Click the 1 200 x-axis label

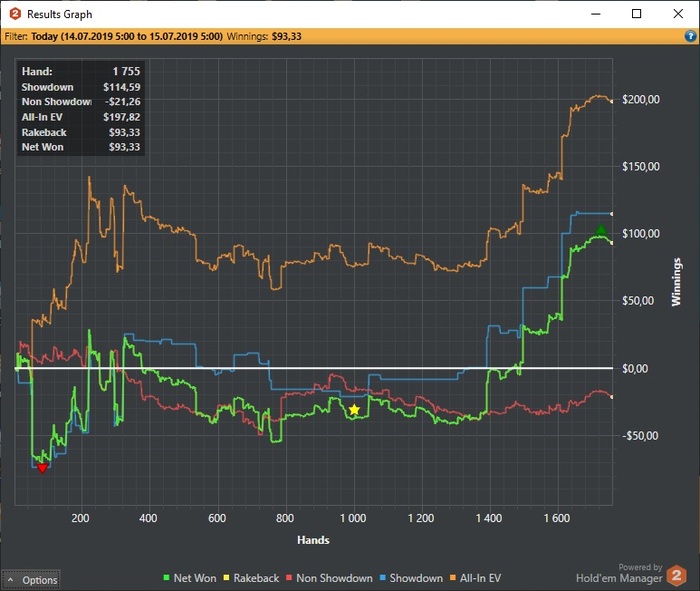[x=421, y=518]
